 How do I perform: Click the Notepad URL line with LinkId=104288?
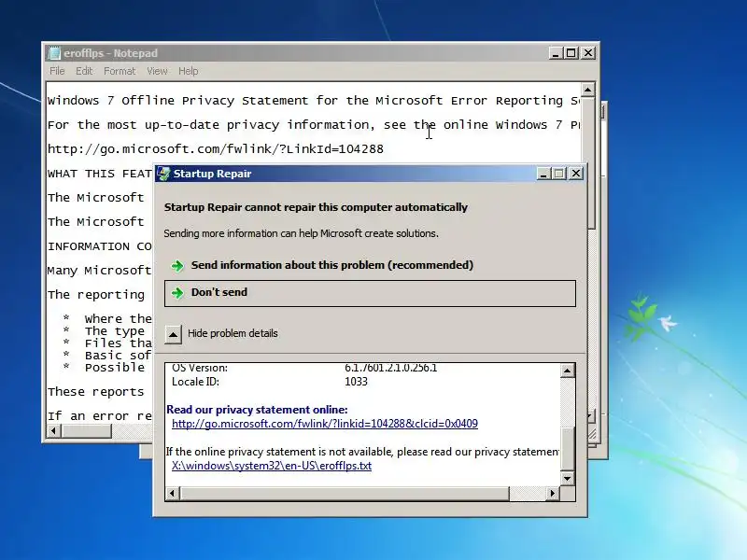coord(216,149)
